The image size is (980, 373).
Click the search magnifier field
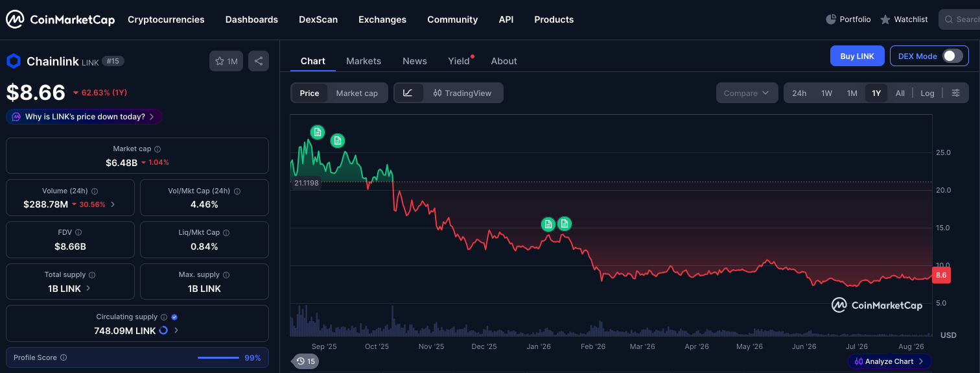[959, 19]
